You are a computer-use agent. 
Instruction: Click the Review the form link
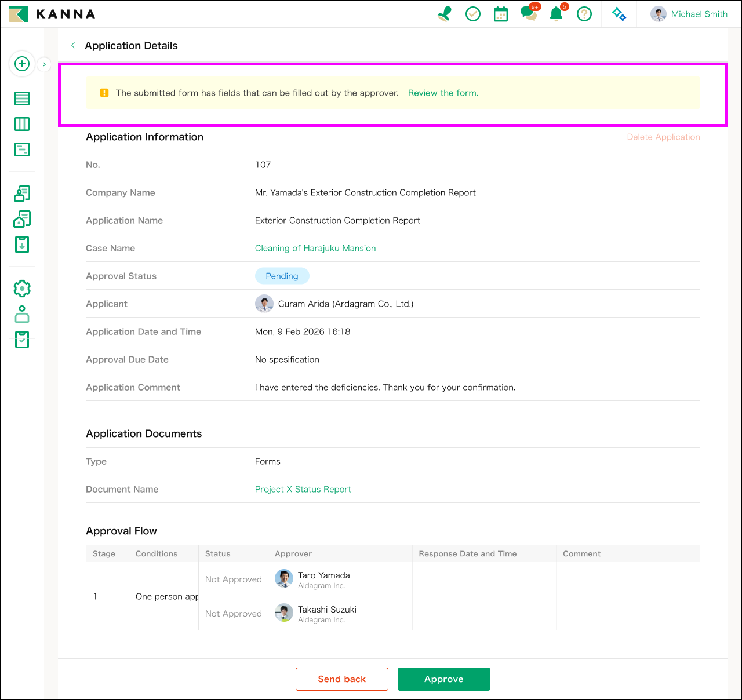coord(443,93)
